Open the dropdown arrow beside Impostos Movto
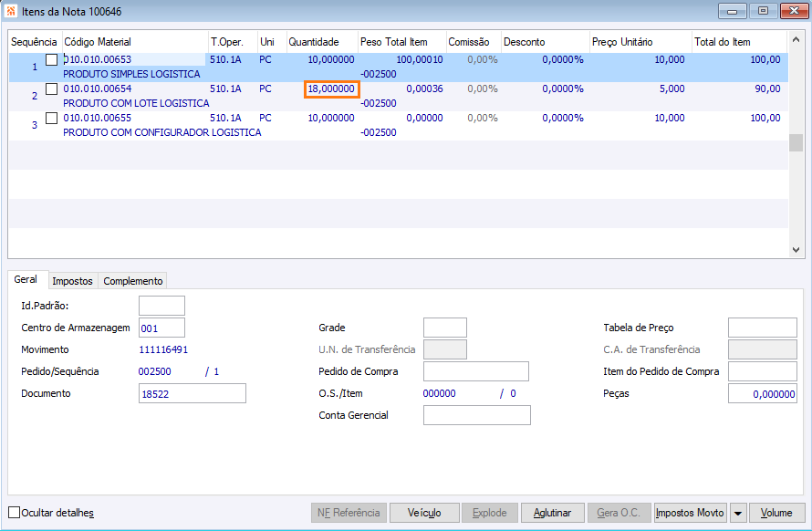812x531 pixels. [x=738, y=513]
